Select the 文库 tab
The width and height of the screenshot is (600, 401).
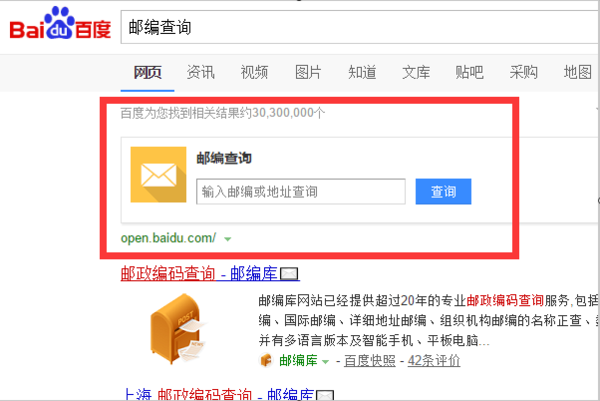[416, 72]
